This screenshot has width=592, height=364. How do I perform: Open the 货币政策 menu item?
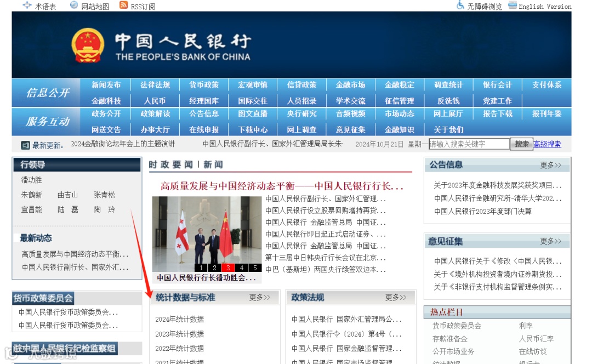[204, 85]
